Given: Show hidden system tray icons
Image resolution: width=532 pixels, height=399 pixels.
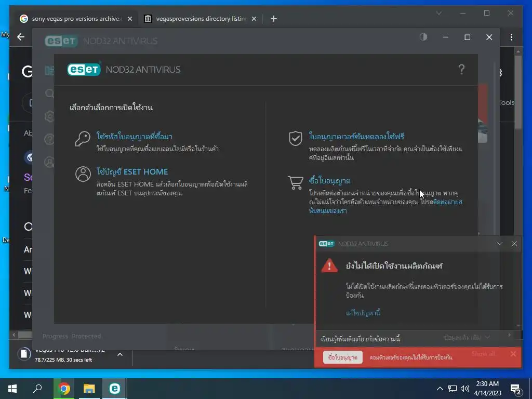Looking at the screenshot, I should [x=440, y=389].
